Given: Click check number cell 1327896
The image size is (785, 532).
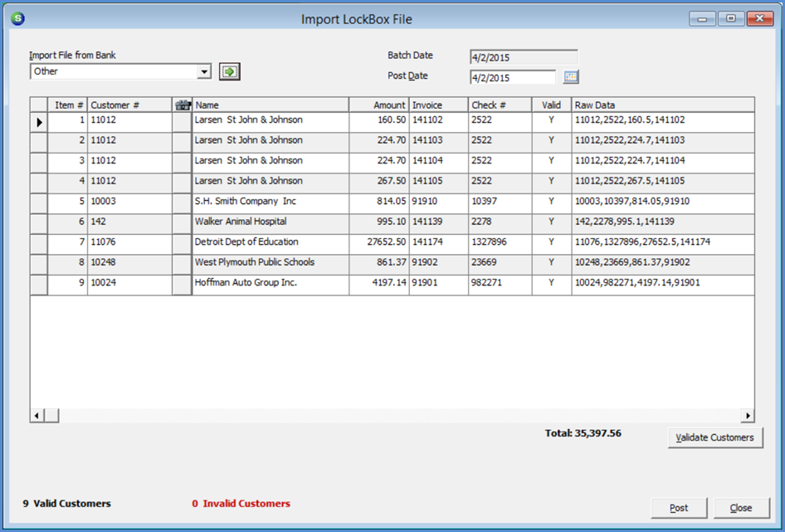Looking at the screenshot, I should (500, 245).
